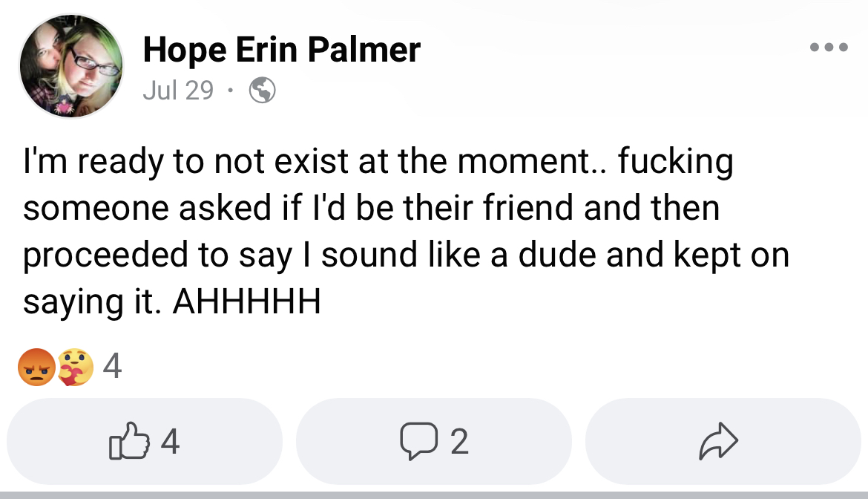Toggle Like using the pill with count 4
Screen dimensions: 868x499
coord(145,441)
